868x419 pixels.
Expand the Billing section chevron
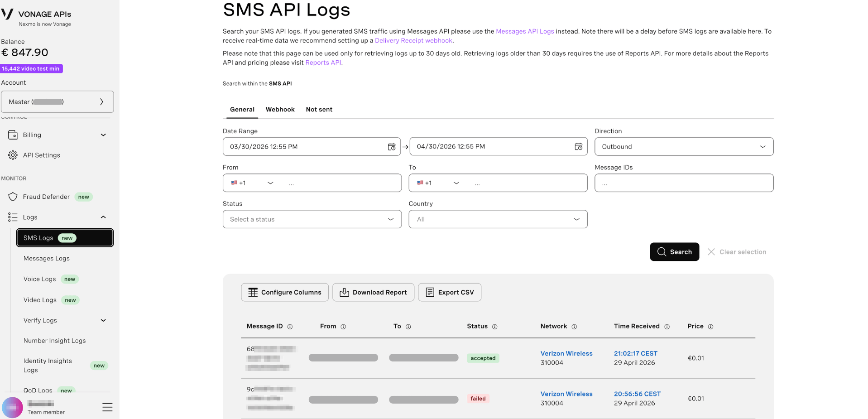[103, 135]
